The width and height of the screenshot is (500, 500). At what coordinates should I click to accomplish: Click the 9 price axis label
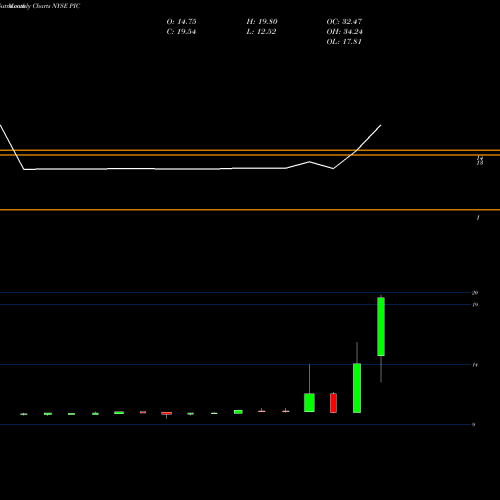(x=473, y=425)
